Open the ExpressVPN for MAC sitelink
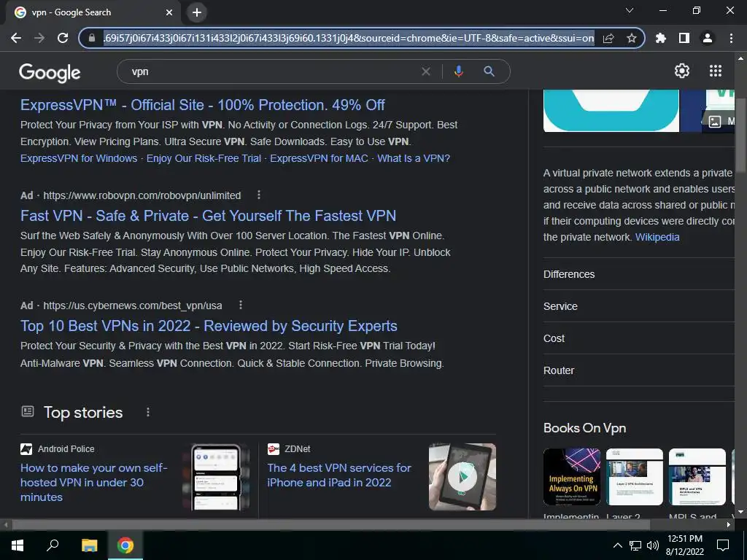 point(320,158)
